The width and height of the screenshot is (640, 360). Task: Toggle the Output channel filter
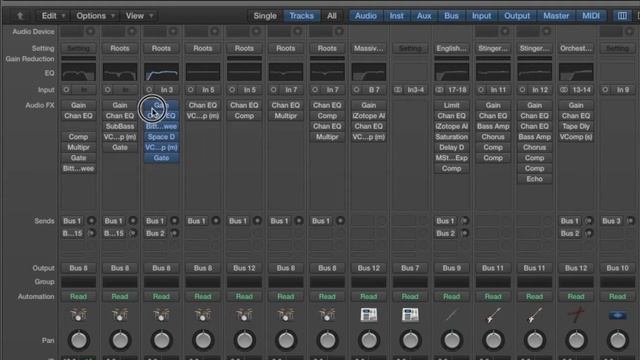[x=517, y=16]
